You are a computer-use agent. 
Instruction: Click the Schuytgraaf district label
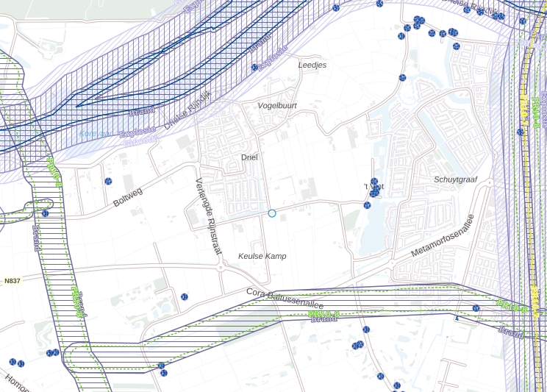pyautogui.click(x=456, y=179)
